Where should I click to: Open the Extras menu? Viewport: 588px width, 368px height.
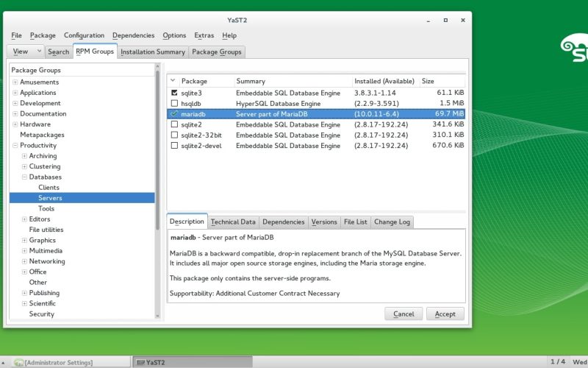[x=204, y=35]
